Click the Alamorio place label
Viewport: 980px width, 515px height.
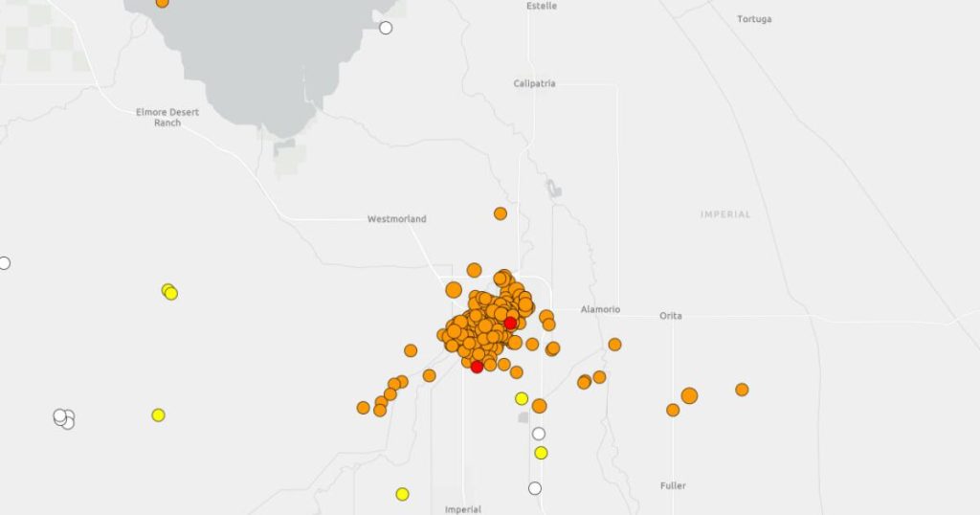click(600, 309)
